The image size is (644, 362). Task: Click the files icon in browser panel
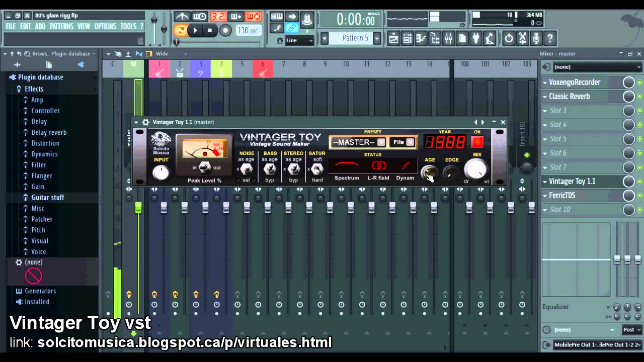point(49,64)
